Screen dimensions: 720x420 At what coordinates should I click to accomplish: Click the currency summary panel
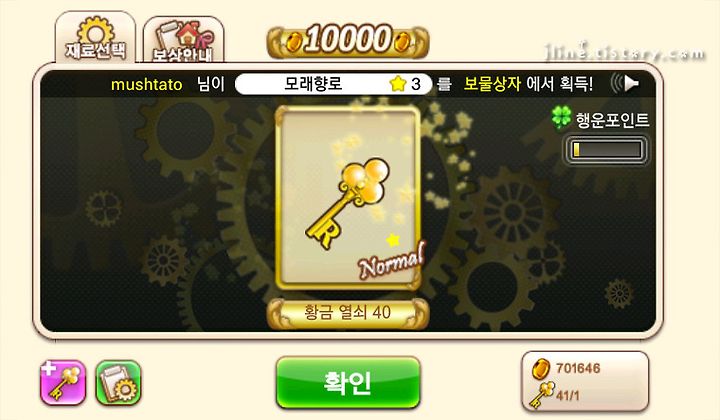point(585,381)
